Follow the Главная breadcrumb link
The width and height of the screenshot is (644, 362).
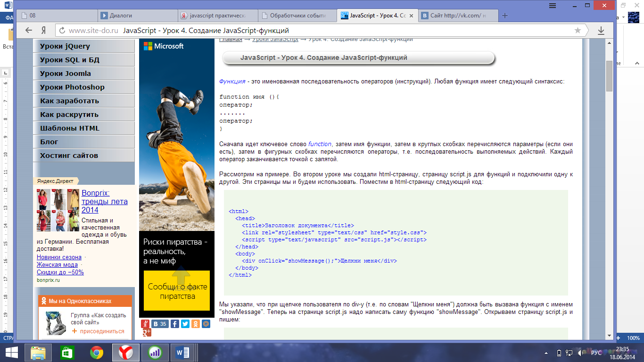[x=231, y=40]
